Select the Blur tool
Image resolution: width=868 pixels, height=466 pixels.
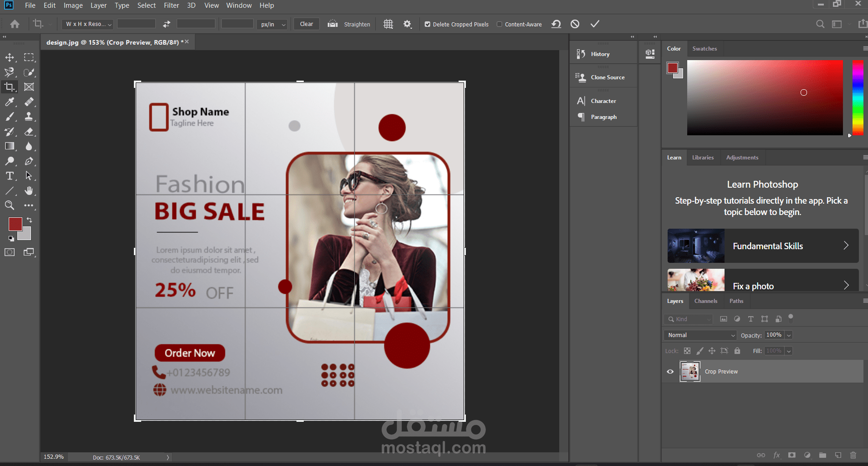point(29,146)
